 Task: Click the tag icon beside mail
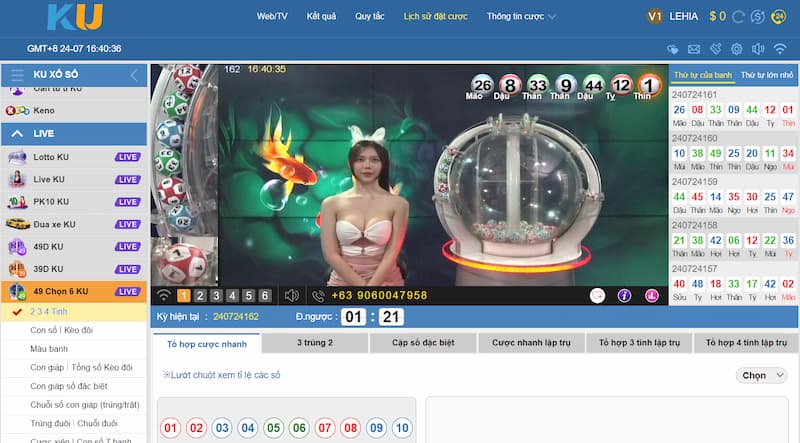715,49
